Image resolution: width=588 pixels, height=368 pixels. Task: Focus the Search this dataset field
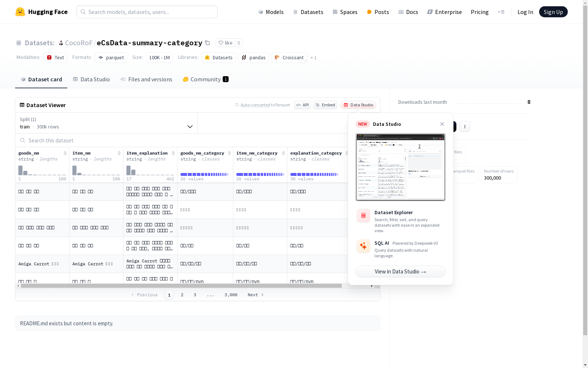182,141
